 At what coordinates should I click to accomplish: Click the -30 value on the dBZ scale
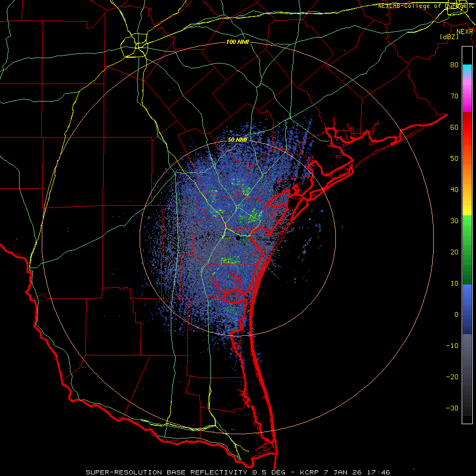click(452, 408)
